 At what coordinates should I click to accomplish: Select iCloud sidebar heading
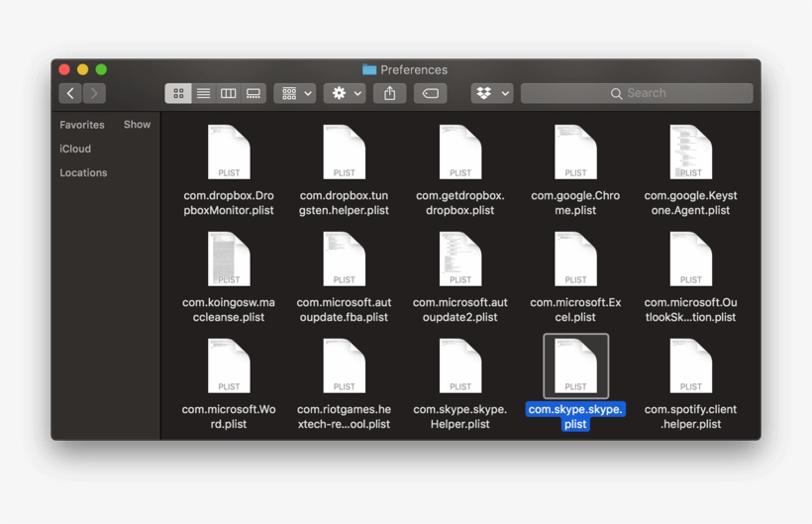point(75,149)
